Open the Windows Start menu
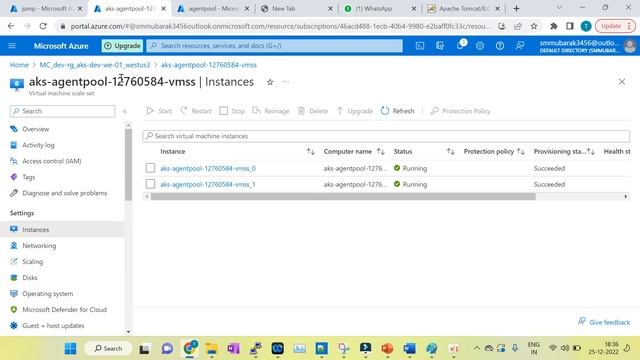Image resolution: width=640 pixels, height=360 pixels. click(x=70, y=349)
